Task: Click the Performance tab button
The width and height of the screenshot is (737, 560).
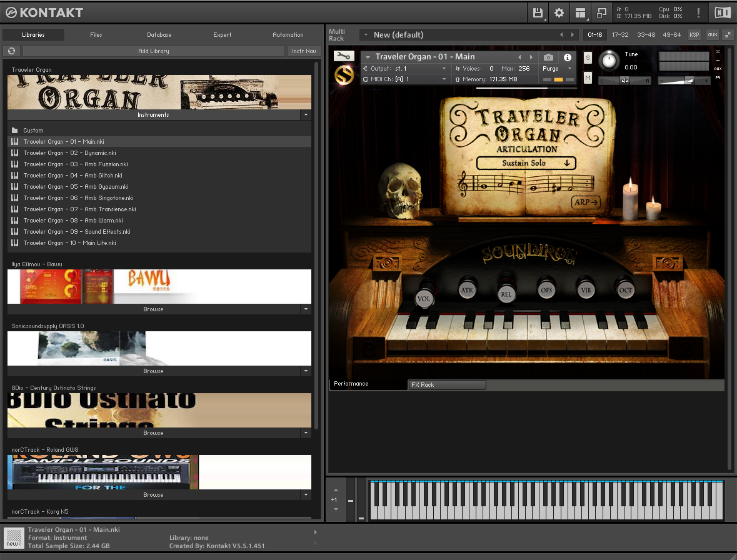Action: tap(368, 384)
